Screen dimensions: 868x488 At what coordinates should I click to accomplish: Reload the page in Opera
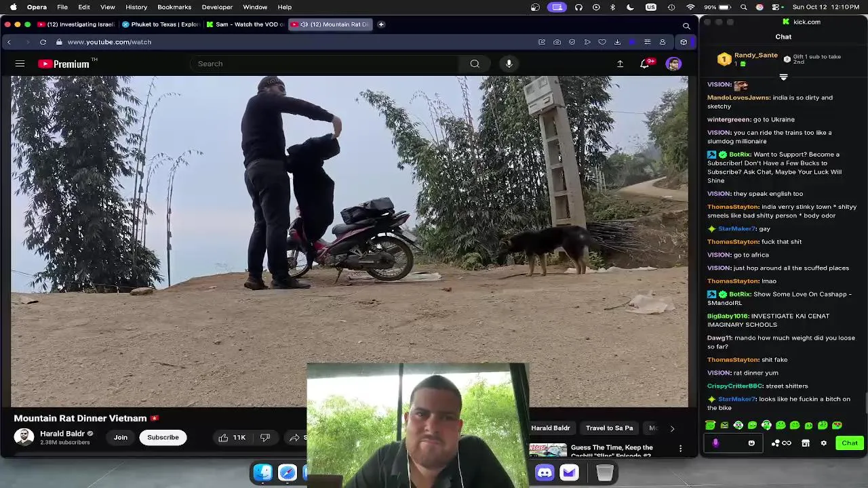(x=43, y=42)
